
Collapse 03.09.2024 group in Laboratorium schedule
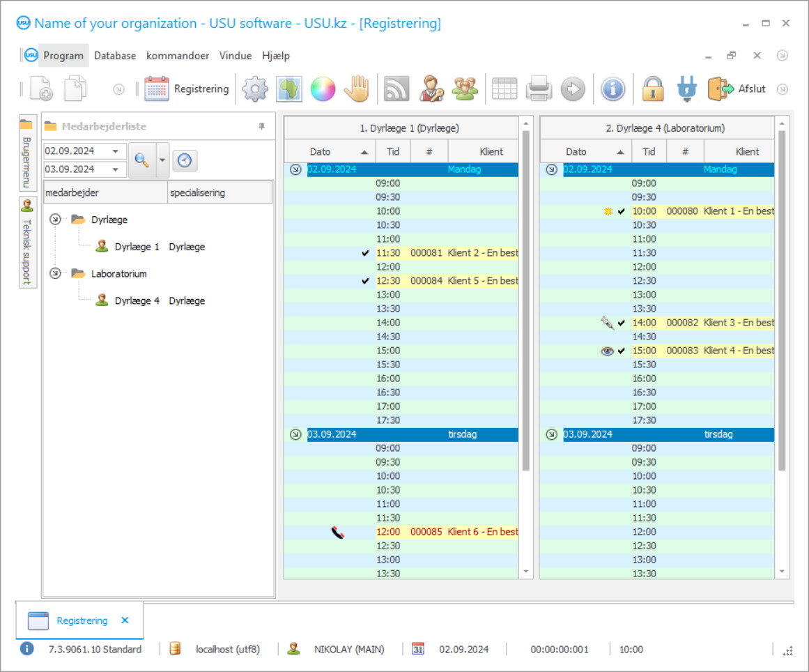[x=552, y=434]
